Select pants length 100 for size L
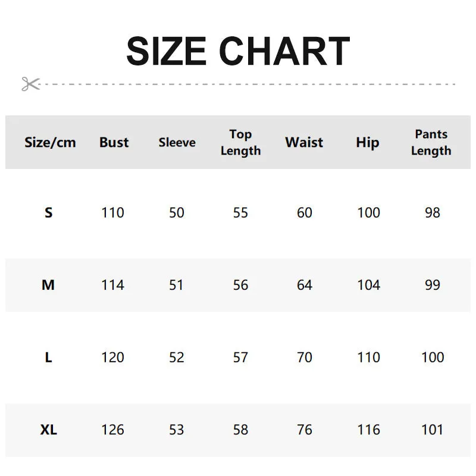This screenshot has width=476, height=476. click(x=433, y=358)
